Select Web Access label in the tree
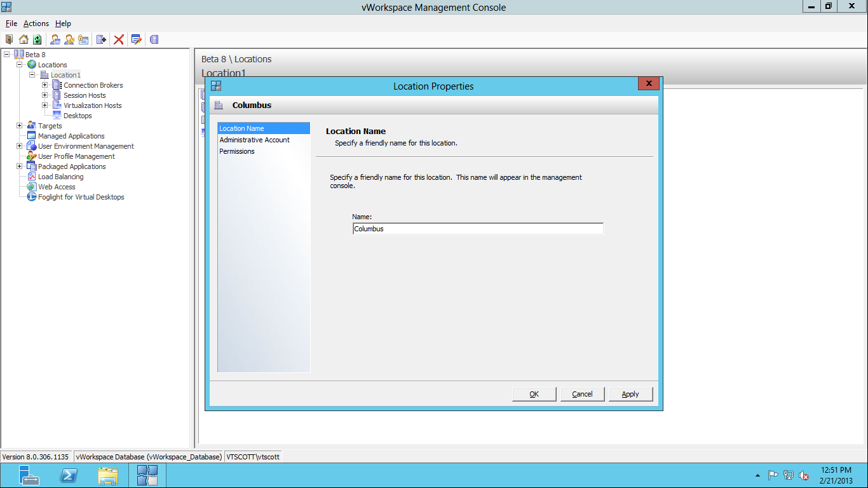The image size is (868, 488). 57,187
